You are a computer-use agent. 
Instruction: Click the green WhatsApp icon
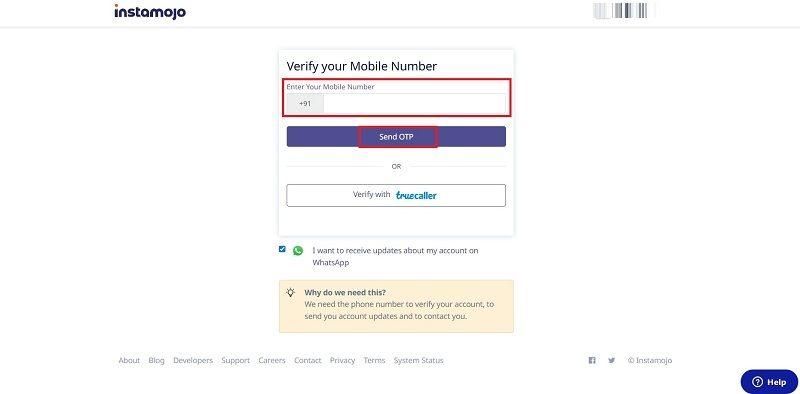tap(298, 251)
